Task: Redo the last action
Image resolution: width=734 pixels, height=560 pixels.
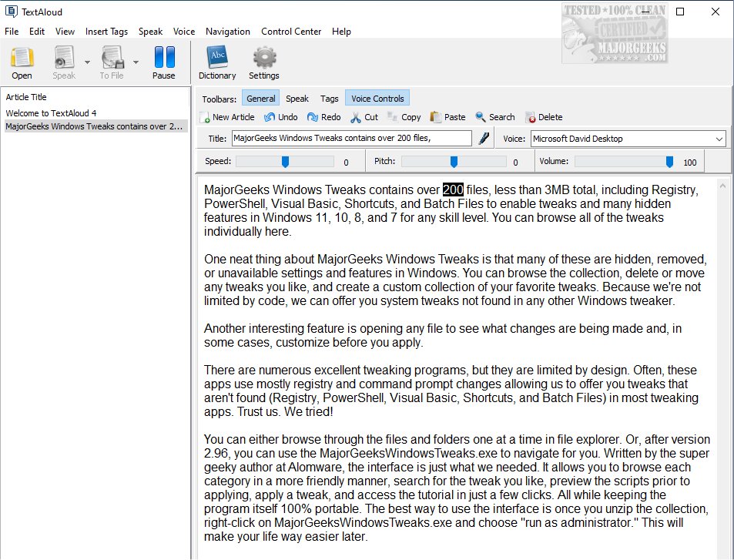Action: 324,117
